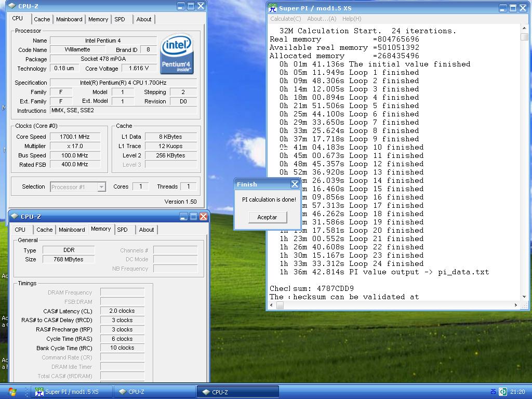Click the Code Name Willamette field
Image resolution: width=532 pixels, height=399 pixels.
[77, 49]
